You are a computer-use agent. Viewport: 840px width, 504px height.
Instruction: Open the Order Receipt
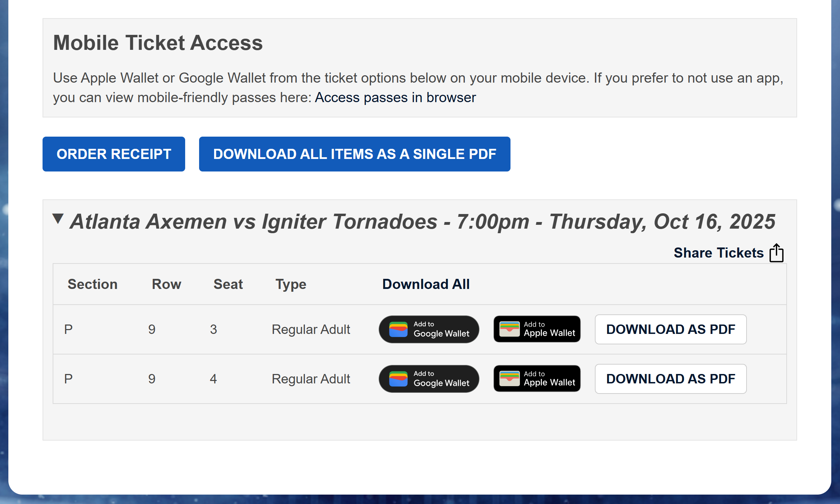tap(114, 154)
